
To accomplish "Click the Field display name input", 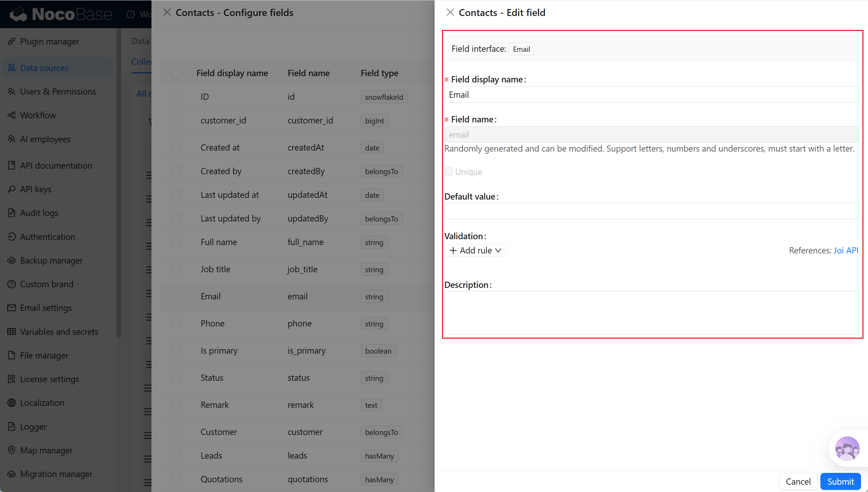I will 652,95.
